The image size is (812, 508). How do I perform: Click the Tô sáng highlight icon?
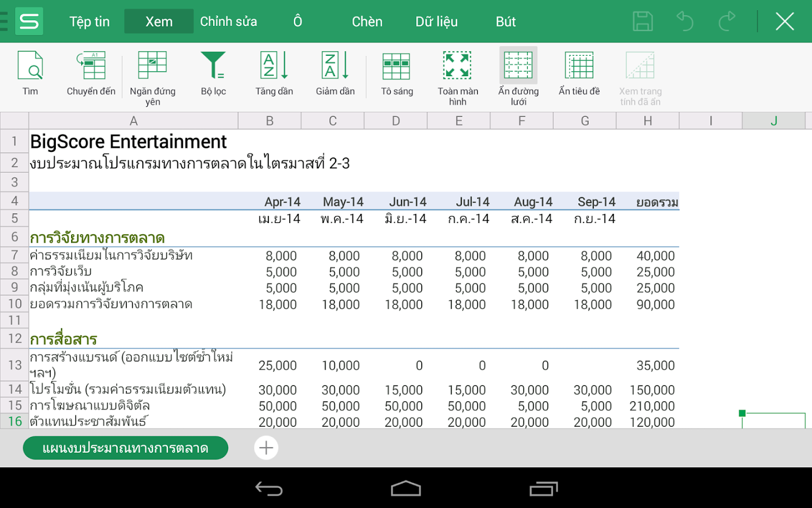[x=396, y=67]
